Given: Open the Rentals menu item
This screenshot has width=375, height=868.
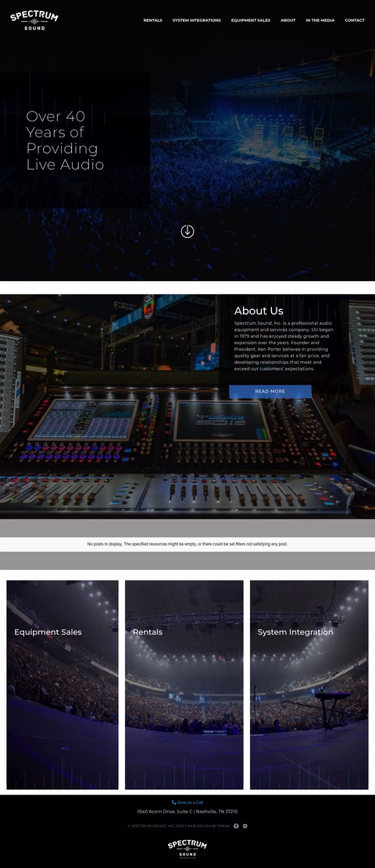Looking at the screenshot, I should point(153,20).
